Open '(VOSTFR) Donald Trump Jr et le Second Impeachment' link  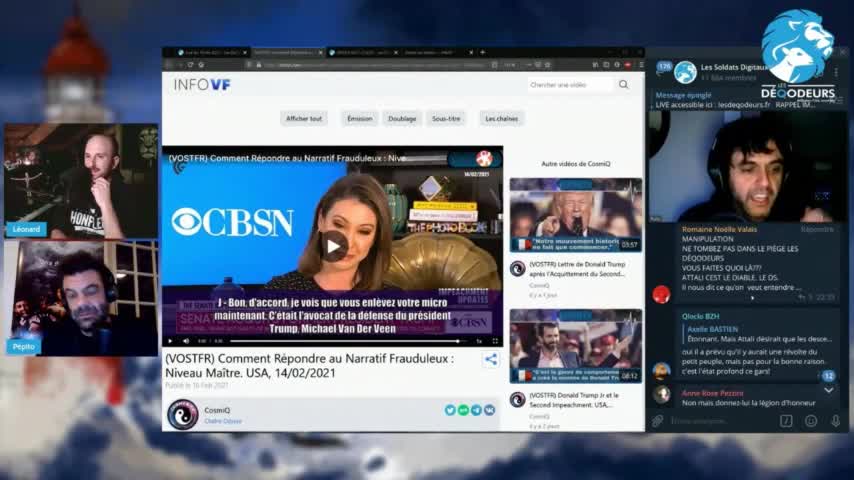click(x=574, y=400)
